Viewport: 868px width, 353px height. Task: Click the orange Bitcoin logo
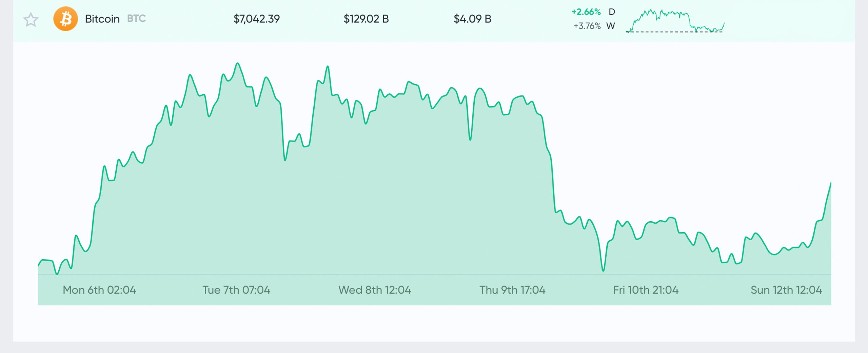pyautogui.click(x=65, y=19)
